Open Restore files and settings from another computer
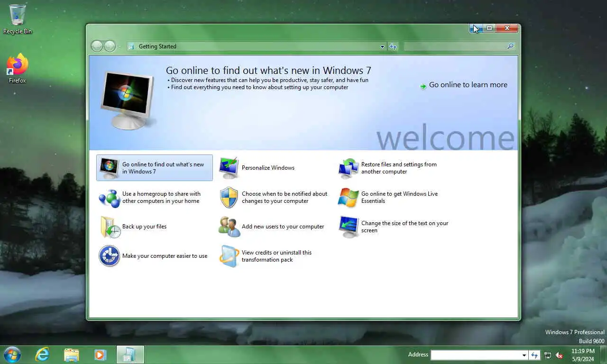Viewport: 607px width, 364px height. click(399, 168)
